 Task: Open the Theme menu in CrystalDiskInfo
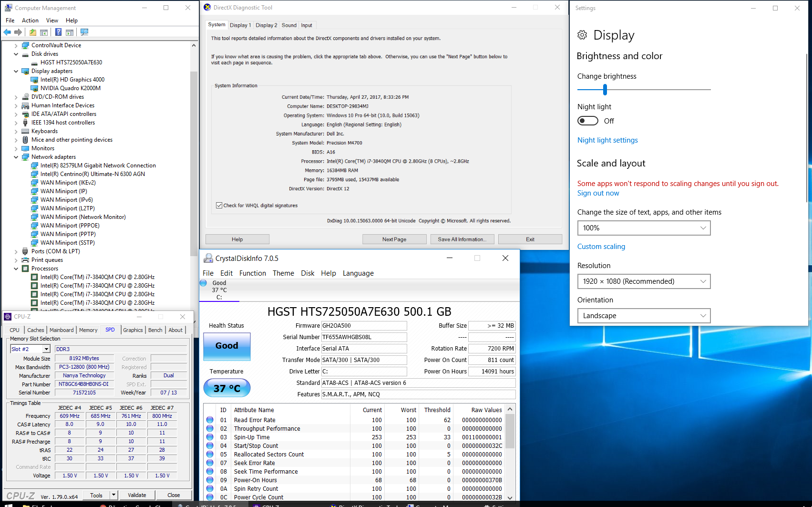click(283, 273)
